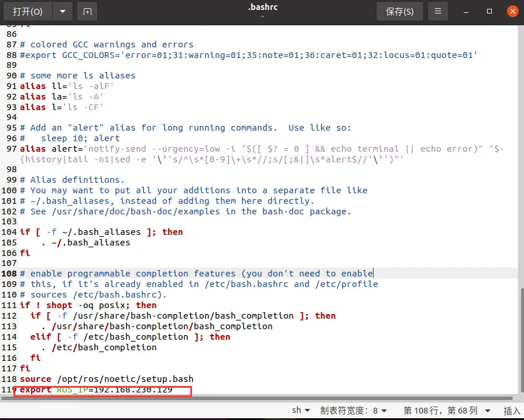Viewport: 524px width, 420px height.
Task: Open the tab width selector
Action: [354, 410]
